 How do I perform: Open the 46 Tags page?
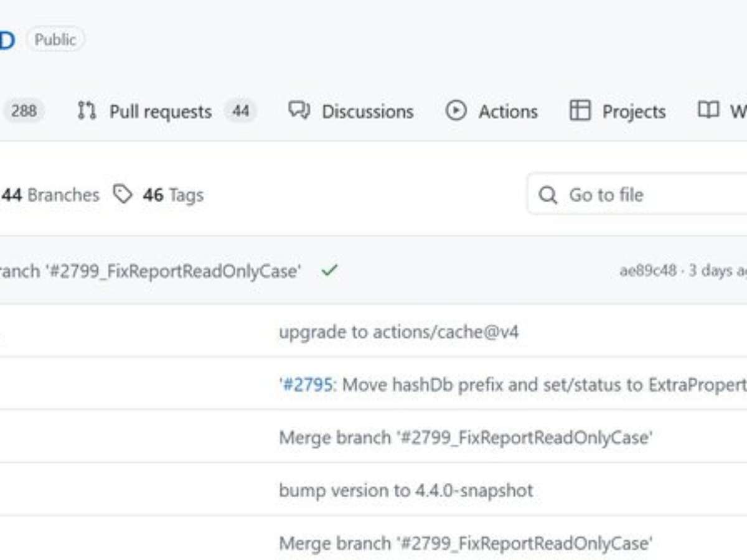pos(173,195)
